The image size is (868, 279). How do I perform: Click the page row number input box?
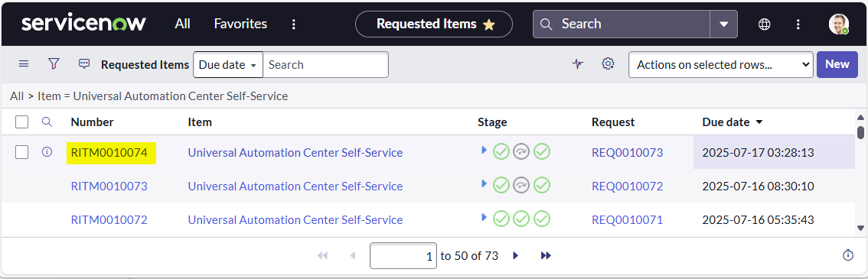click(403, 256)
